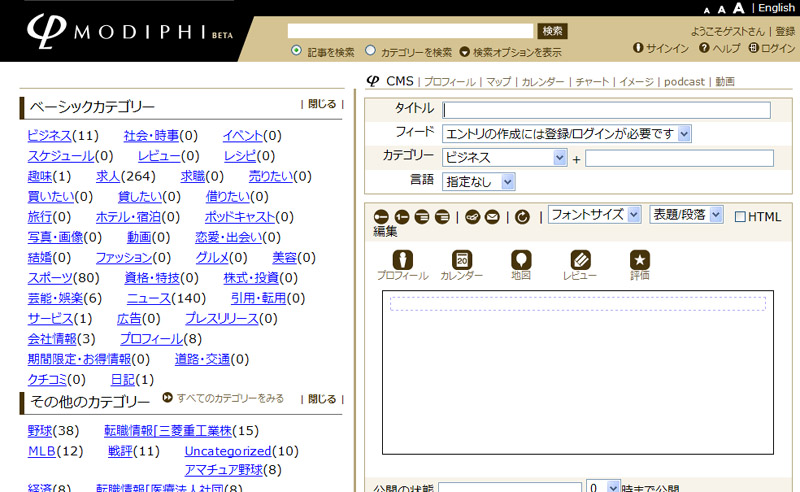The image size is (800, 492).
Task: Open the publish hour dropdown showing 0
Action: [603, 487]
